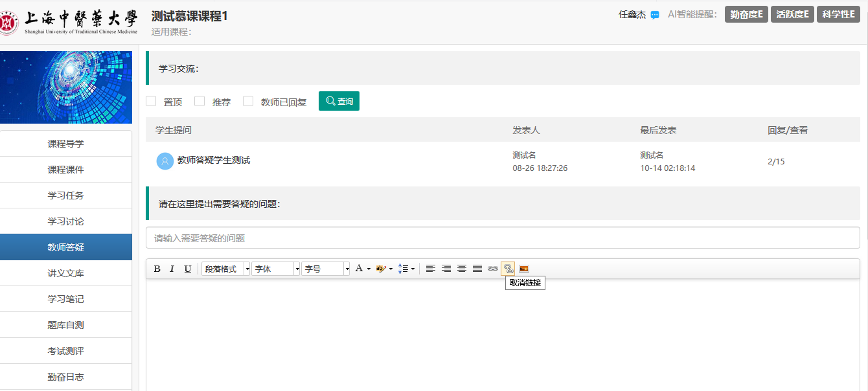Click the question title input field

pos(503,238)
